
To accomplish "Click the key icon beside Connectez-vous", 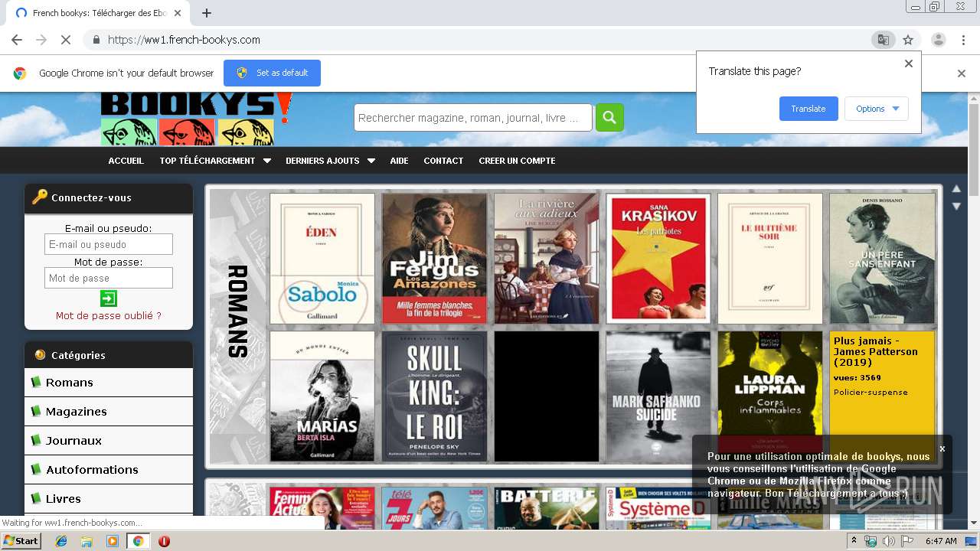I will click(x=40, y=197).
